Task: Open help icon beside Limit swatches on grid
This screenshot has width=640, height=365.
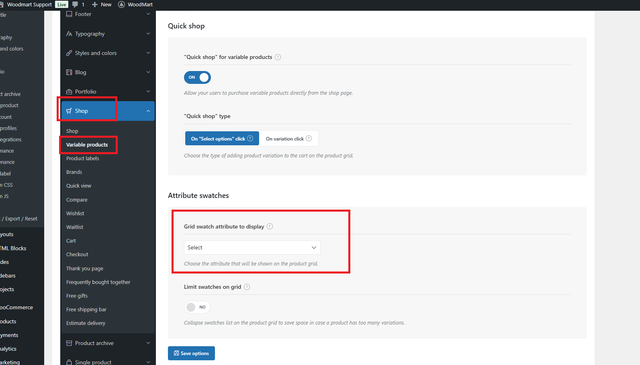Action: 247,287
